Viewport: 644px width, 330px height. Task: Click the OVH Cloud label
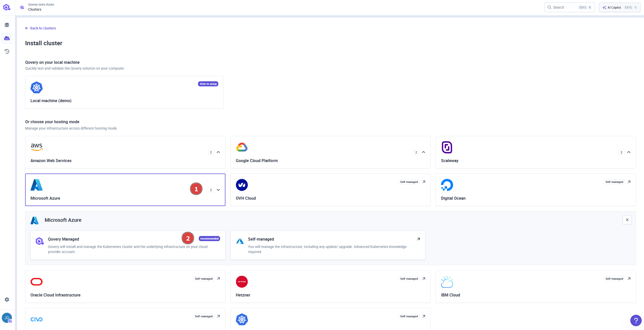(246, 198)
